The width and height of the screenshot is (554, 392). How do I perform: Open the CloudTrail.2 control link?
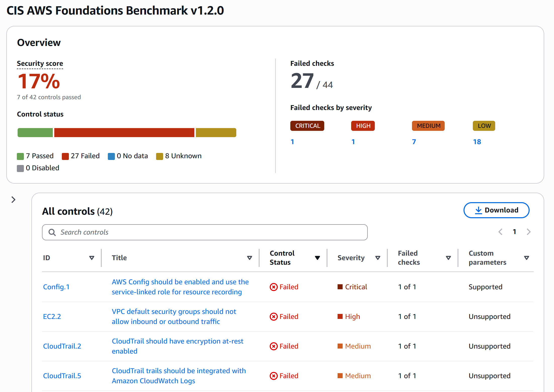(x=62, y=346)
